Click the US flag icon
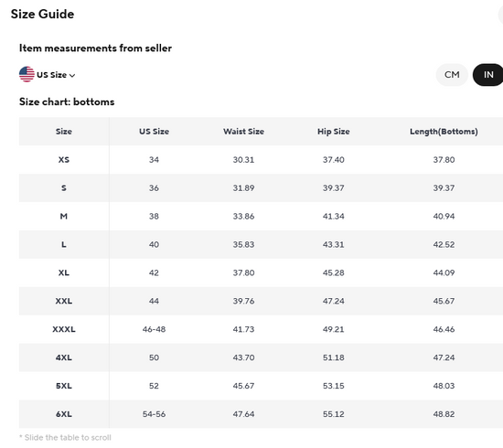 click(27, 74)
